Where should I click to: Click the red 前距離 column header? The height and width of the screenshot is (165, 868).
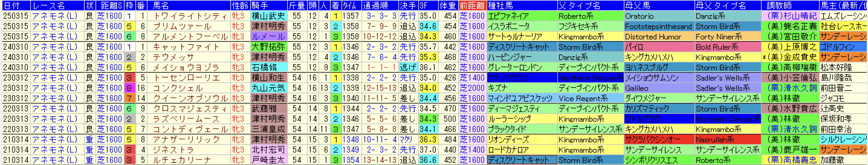click(x=472, y=5)
